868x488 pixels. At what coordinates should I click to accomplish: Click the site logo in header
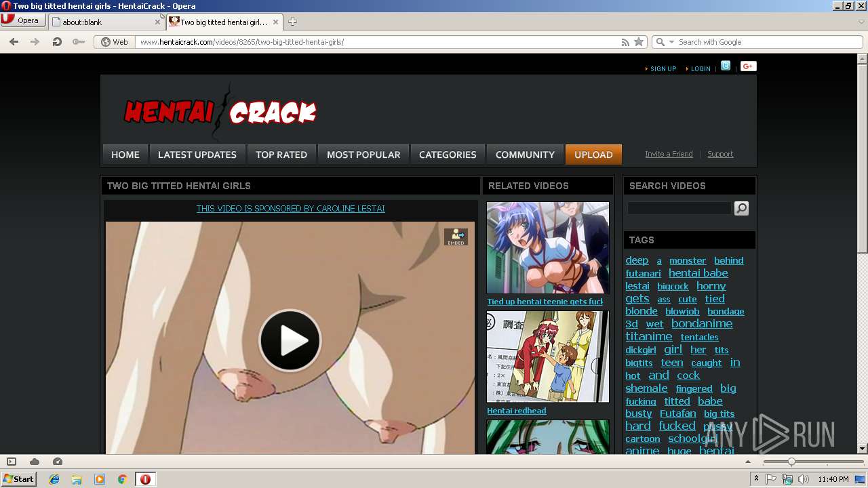tap(220, 113)
